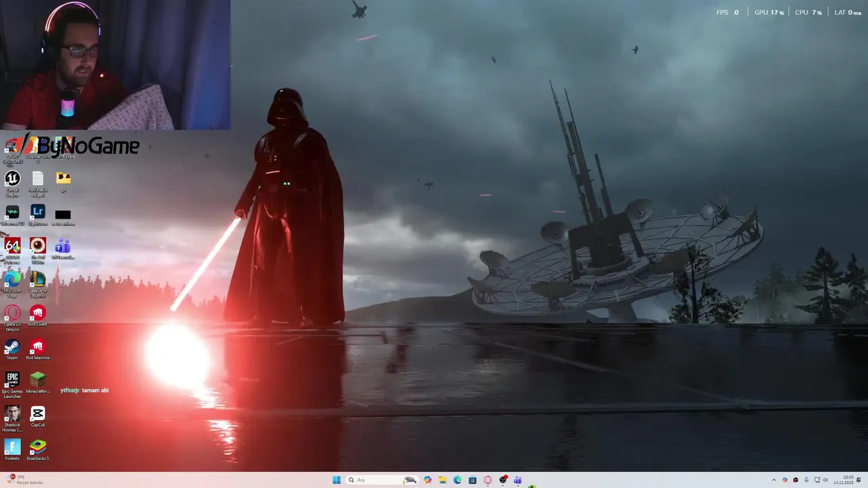868x488 pixels.
Task: Switch to OBS Studio in the taskbar
Action: pos(502,480)
